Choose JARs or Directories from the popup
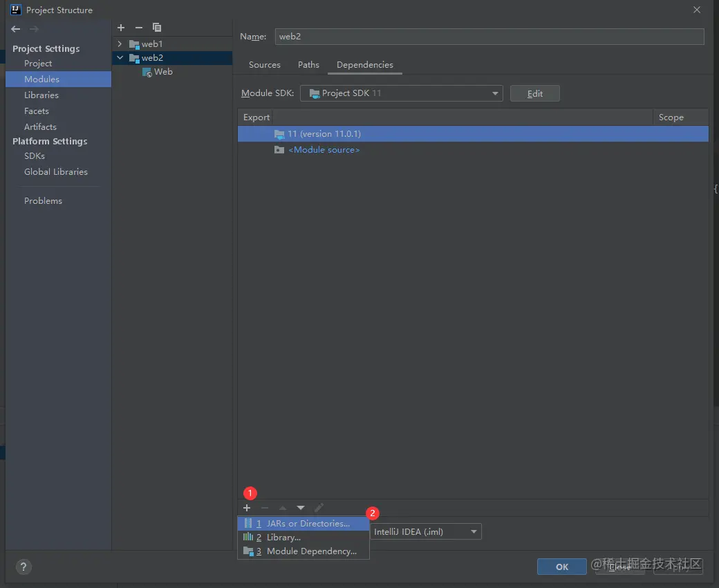 [x=303, y=523]
